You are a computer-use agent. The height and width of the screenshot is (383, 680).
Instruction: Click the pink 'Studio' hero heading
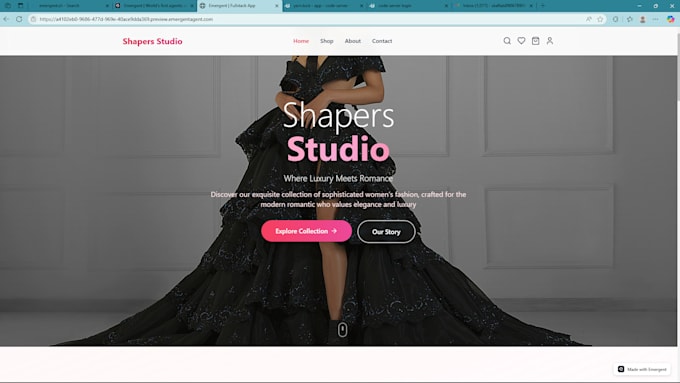338,149
